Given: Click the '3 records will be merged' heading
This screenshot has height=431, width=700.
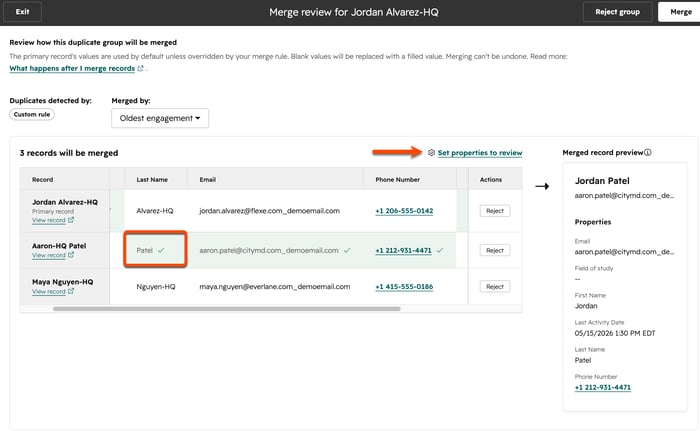Looking at the screenshot, I should 69,153.
